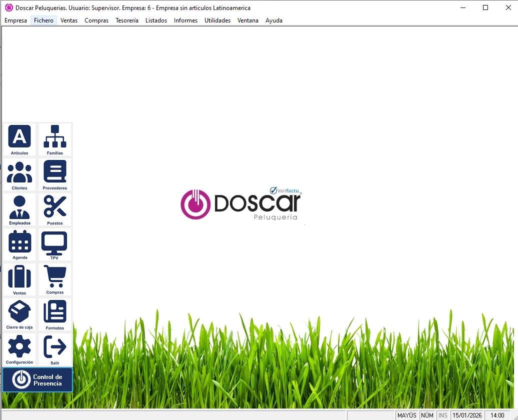Open the Clientes icon
The image size is (518, 420).
click(x=19, y=174)
